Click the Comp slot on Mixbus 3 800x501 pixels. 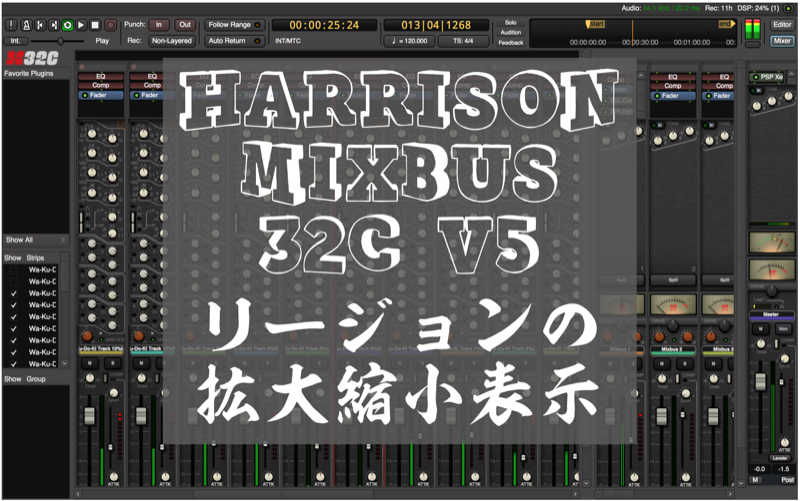point(718,86)
